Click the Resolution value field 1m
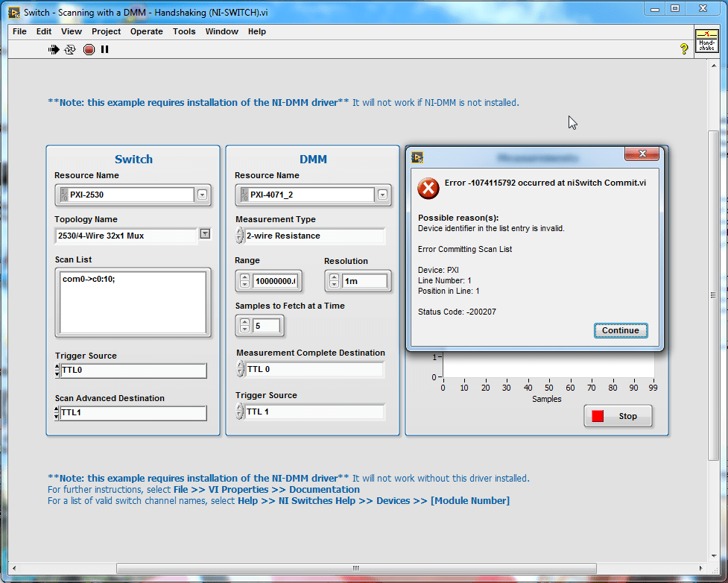The height and width of the screenshot is (583, 728). point(364,281)
